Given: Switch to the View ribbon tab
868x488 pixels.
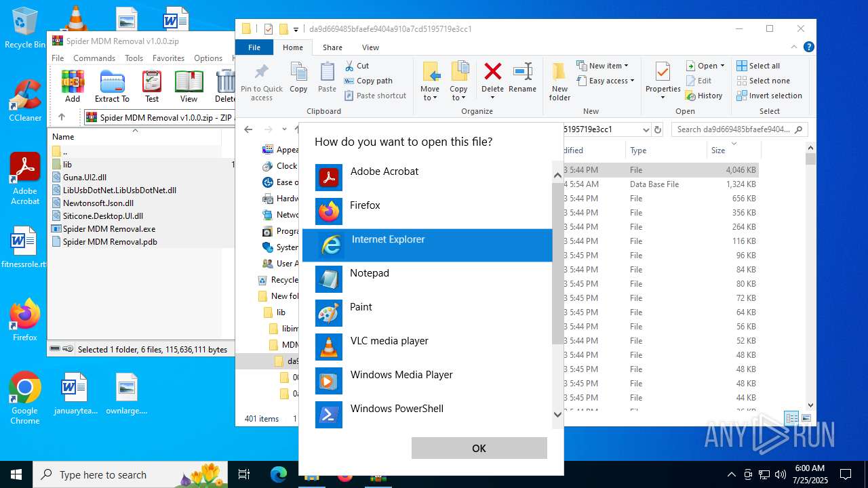Looking at the screenshot, I should (370, 47).
